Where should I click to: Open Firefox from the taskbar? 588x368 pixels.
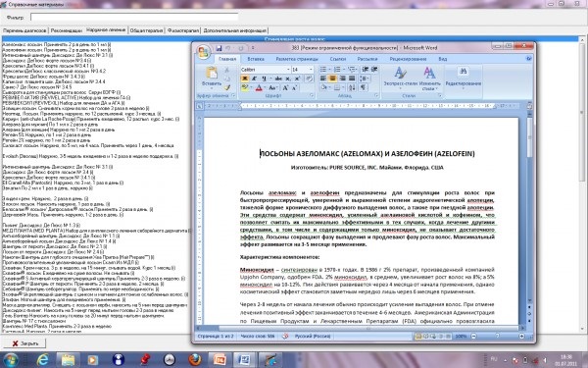194,360
